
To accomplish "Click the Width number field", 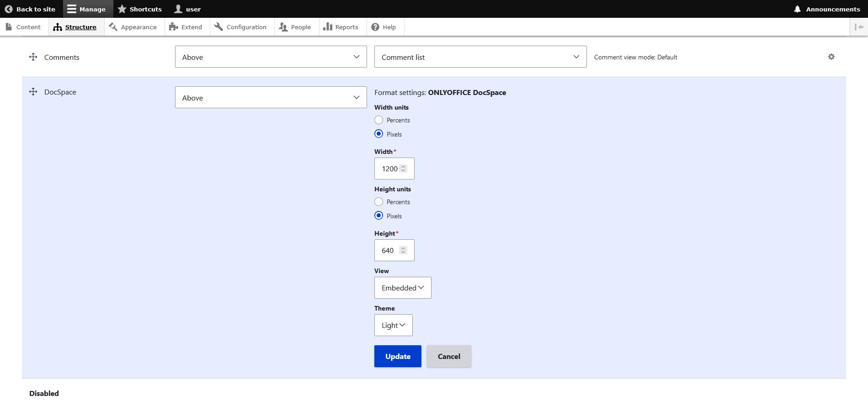I will pos(394,169).
